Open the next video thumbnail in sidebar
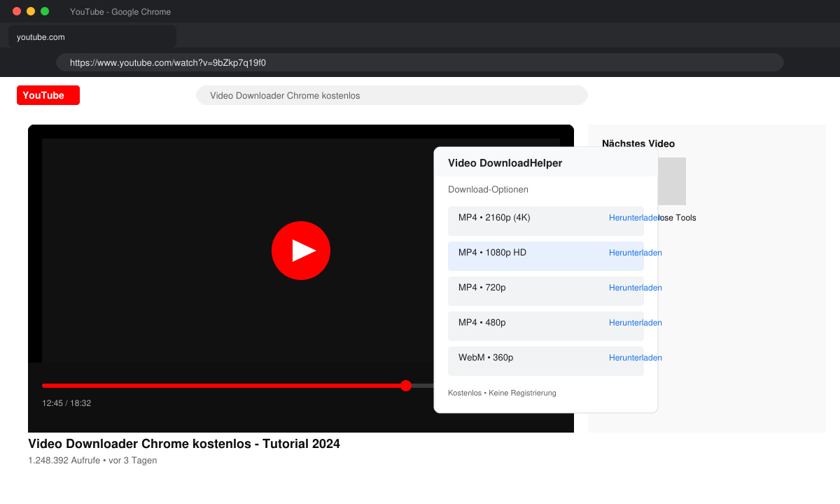 point(672,181)
